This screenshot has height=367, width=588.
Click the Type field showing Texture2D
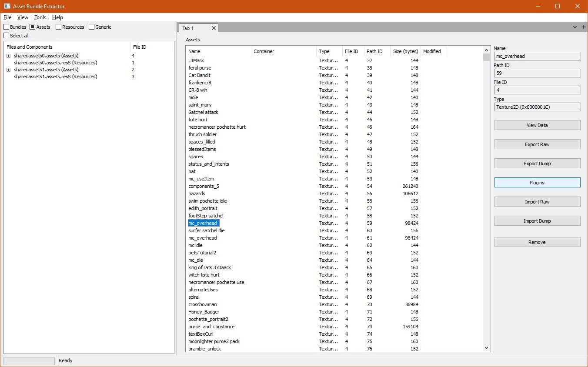pos(537,107)
